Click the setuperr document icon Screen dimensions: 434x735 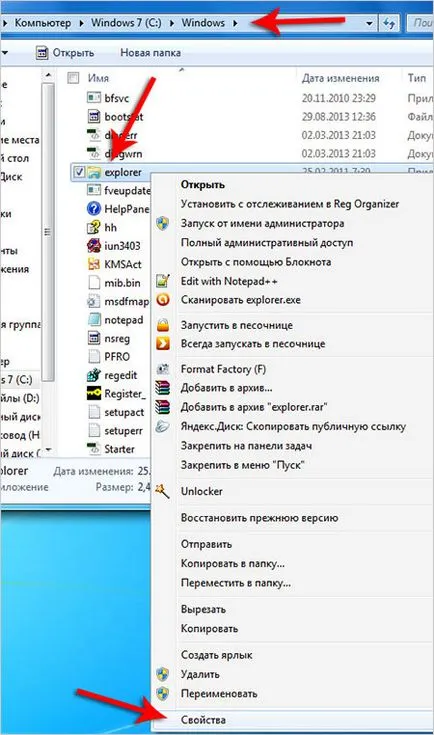(94, 430)
